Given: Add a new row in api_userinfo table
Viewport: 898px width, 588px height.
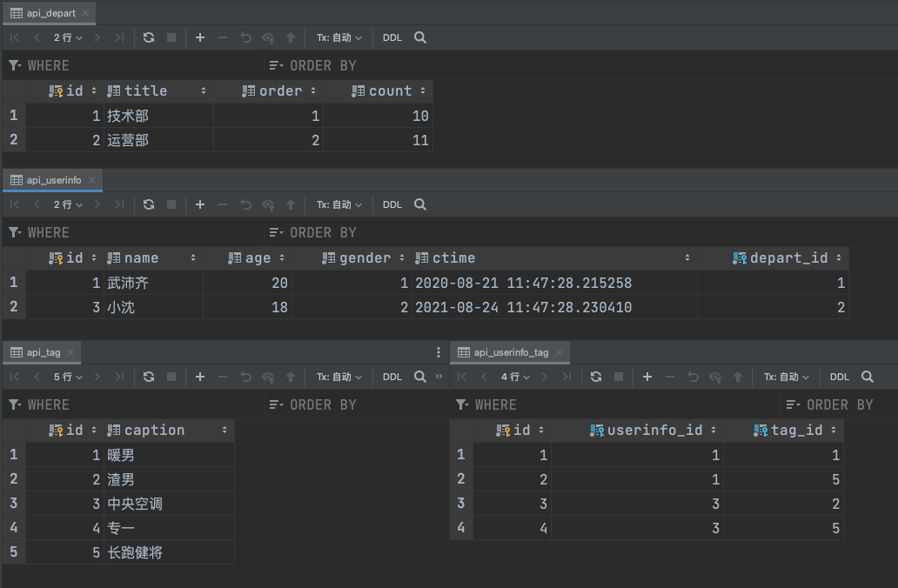Looking at the screenshot, I should (x=200, y=204).
